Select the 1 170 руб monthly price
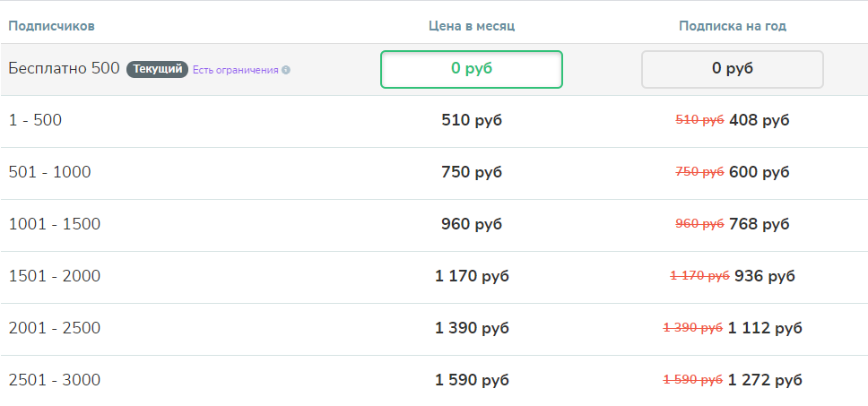 [472, 276]
